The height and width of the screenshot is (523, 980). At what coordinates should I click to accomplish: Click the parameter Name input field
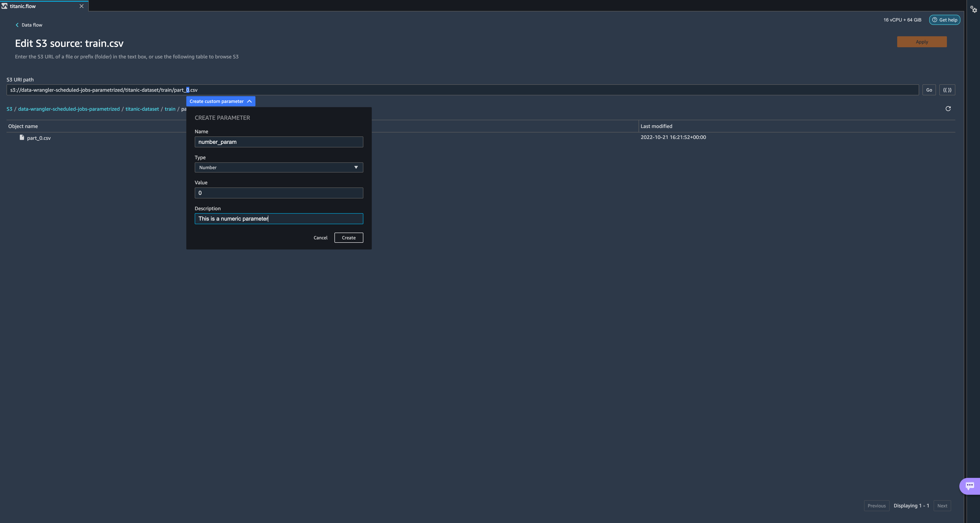[x=278, y=142]
